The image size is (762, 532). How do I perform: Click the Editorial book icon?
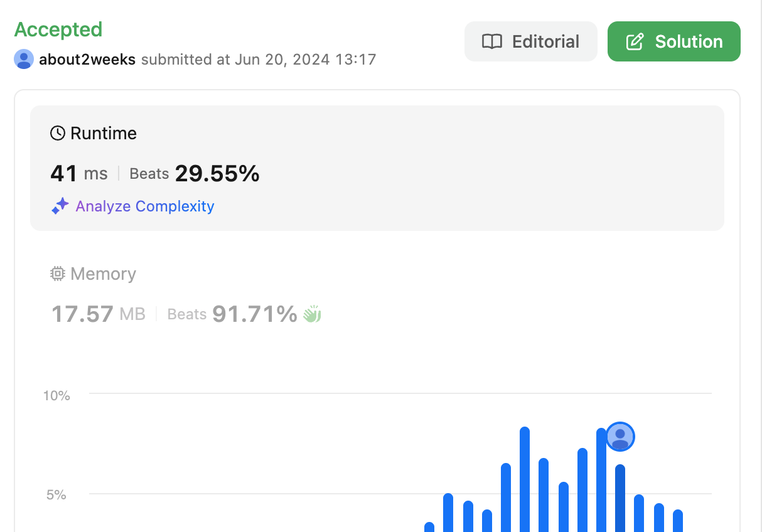point(492,41)
